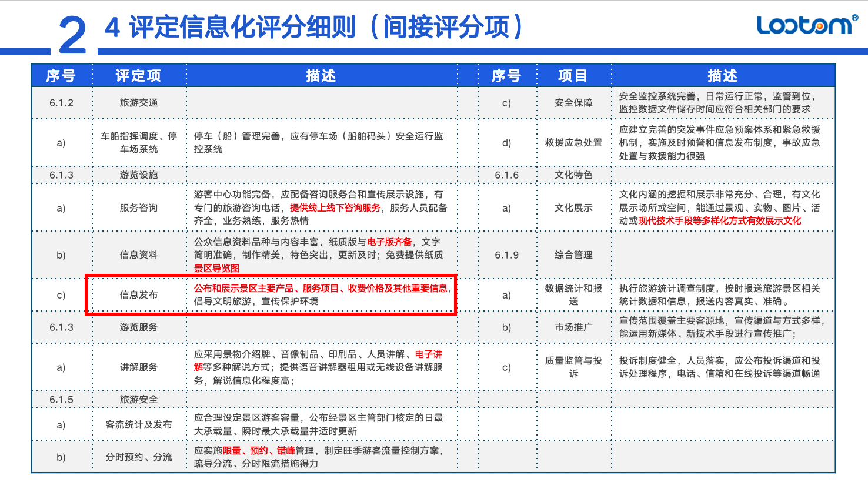The image size is (868, 489).
Task: Click the 信息资料 cell
Action: 139,255
